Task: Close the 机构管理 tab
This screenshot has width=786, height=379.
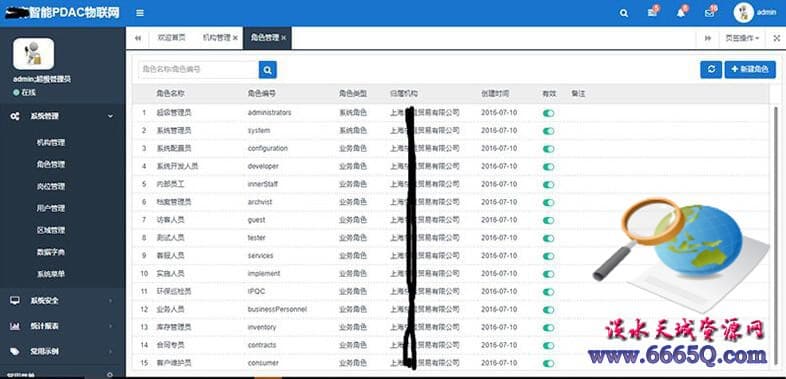Action: (236, 38)
